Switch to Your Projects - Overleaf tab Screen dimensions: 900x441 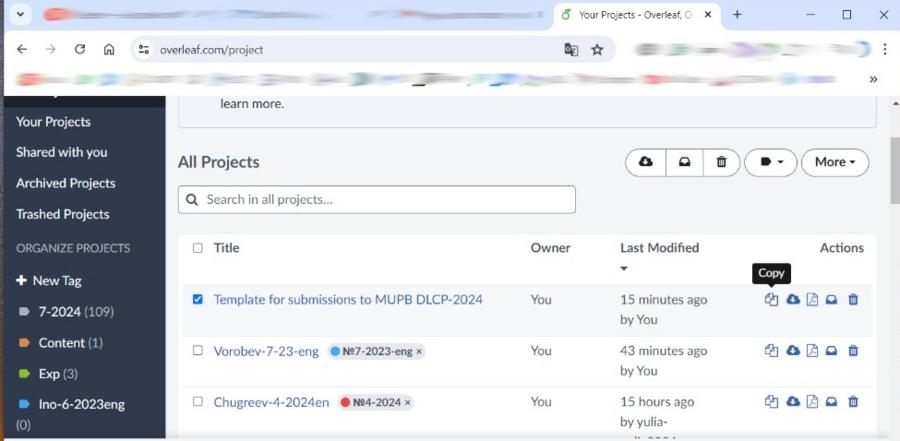coord(637,15)
